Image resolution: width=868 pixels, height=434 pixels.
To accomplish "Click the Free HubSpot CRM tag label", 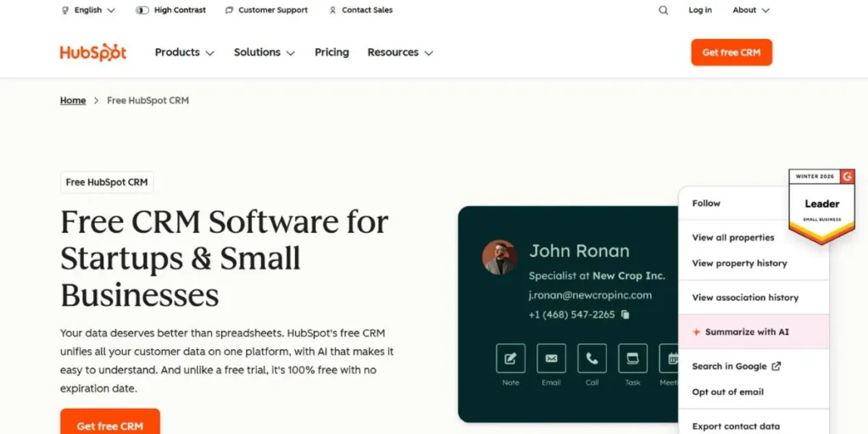I will click(107, 182).
